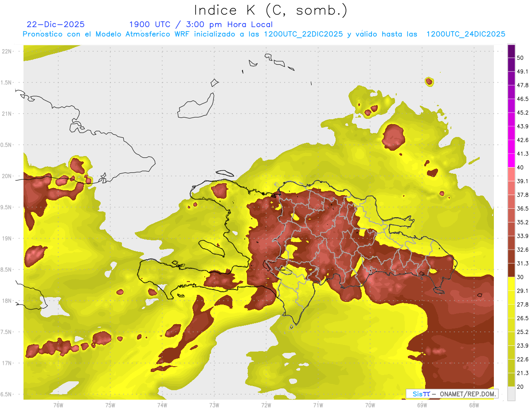Click the colorbar value label "45.2"

[523, 113]
